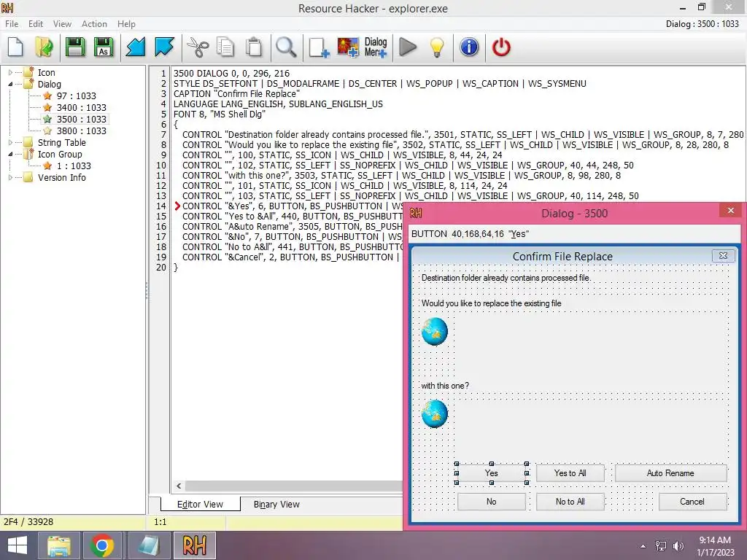Expand the String Table tree folder
This screenshot has width=747, height=560.
click(10, 142)
